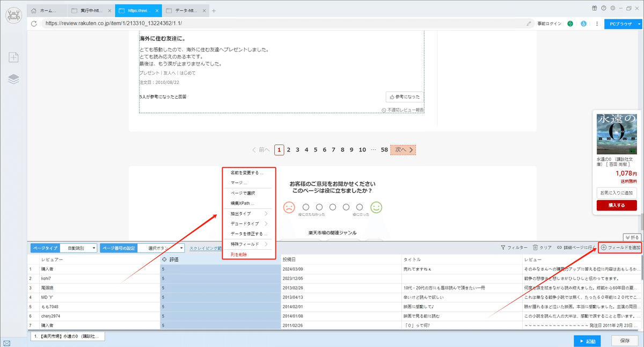Go to review page 58

384,150
